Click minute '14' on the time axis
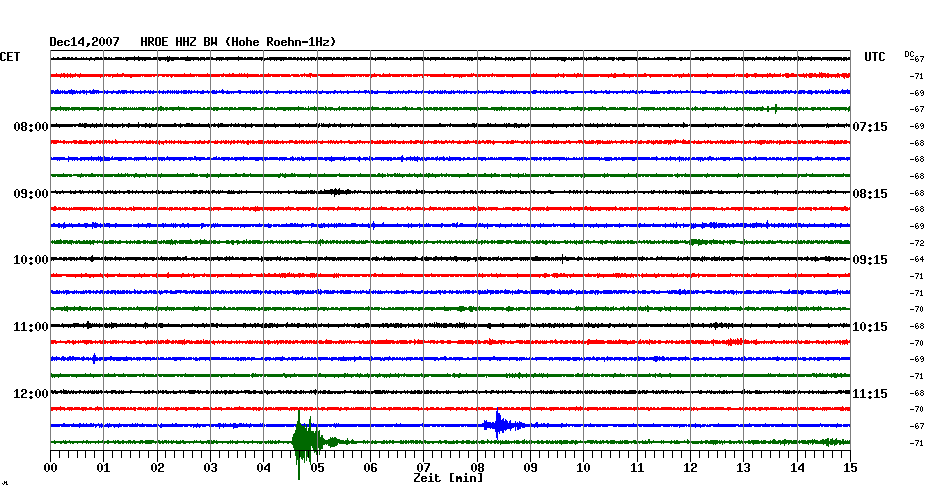 [797, 468]
